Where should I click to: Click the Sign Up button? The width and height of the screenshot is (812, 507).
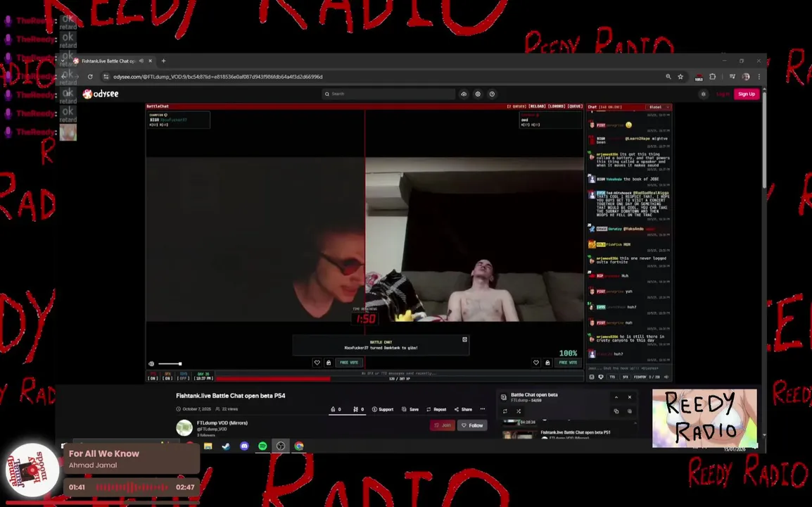(747, 94)
